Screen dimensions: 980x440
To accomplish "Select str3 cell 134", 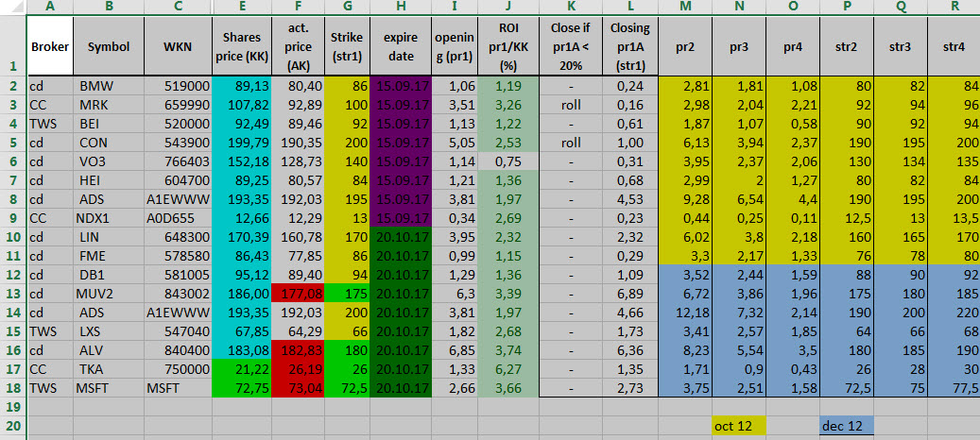I will pos(900,161).
